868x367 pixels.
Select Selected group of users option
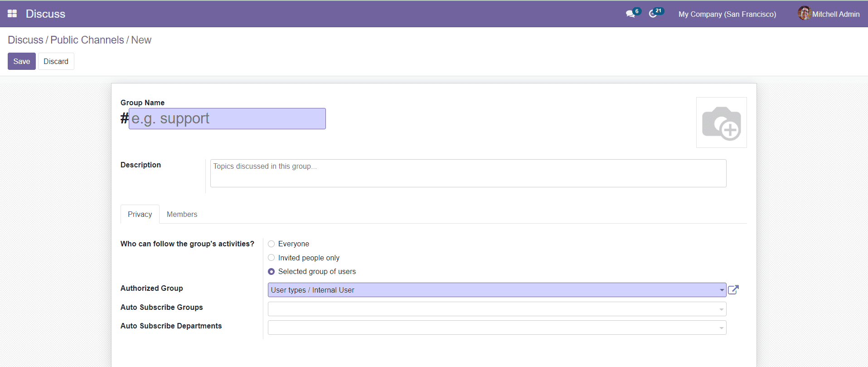[x=272, y=272]
